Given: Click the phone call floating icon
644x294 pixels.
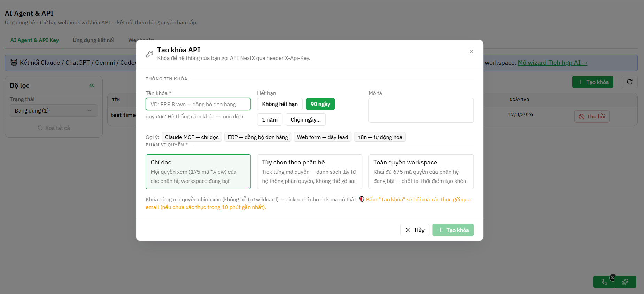Looking at the screenshot, I should point(604,282).
